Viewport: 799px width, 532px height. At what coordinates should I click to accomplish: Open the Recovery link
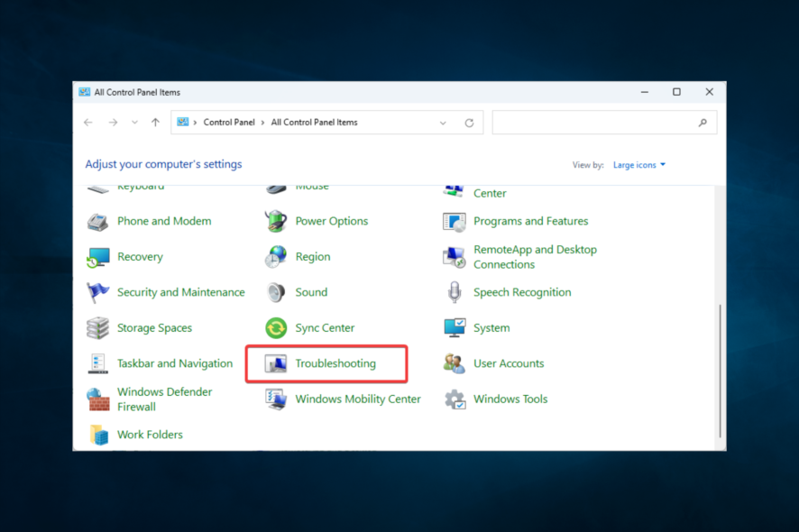pyautogui.click(x=140, y=257)
